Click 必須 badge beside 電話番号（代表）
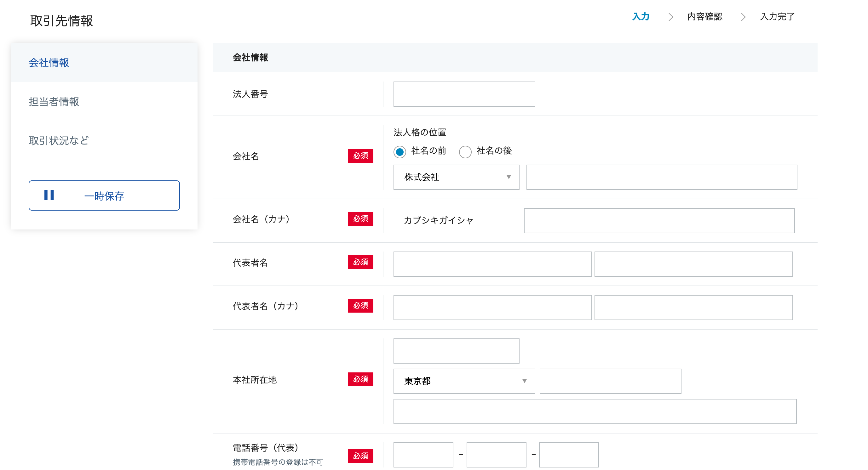 pos(360,456)
